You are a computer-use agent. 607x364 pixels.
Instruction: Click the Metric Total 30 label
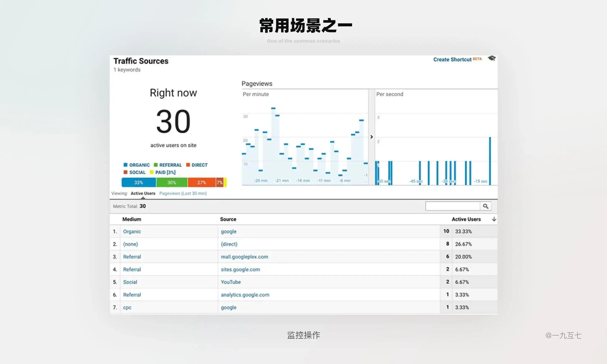[x=129, y=206]
